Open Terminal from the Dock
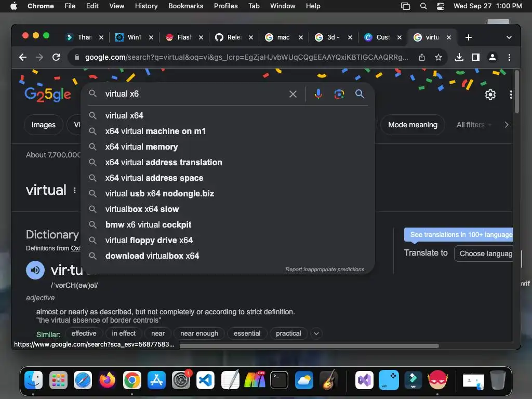The height and width of the screenshot is (399, 532). coord(279,380)
